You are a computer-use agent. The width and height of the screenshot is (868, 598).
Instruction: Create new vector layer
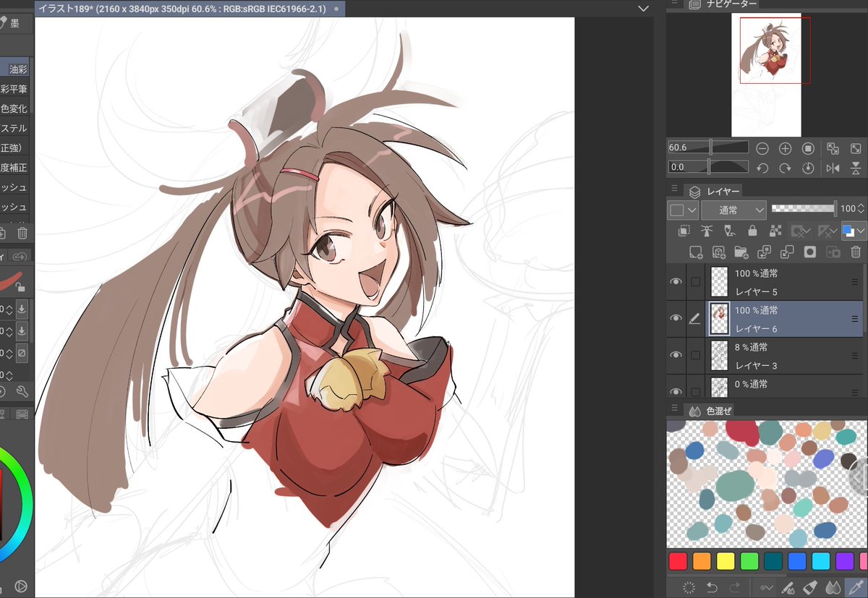click(718, 252)
